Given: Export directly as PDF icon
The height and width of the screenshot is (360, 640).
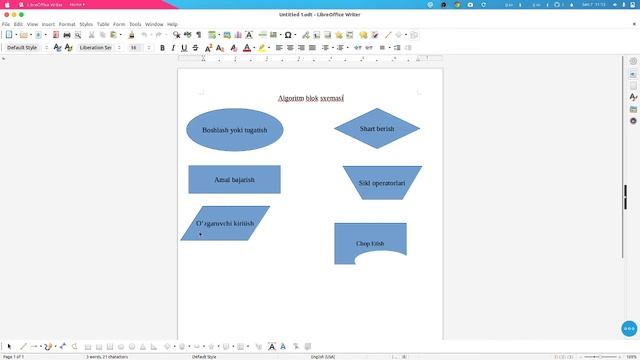Looking at the screenshot, I should pyautogui.click(x=56, y=35).
